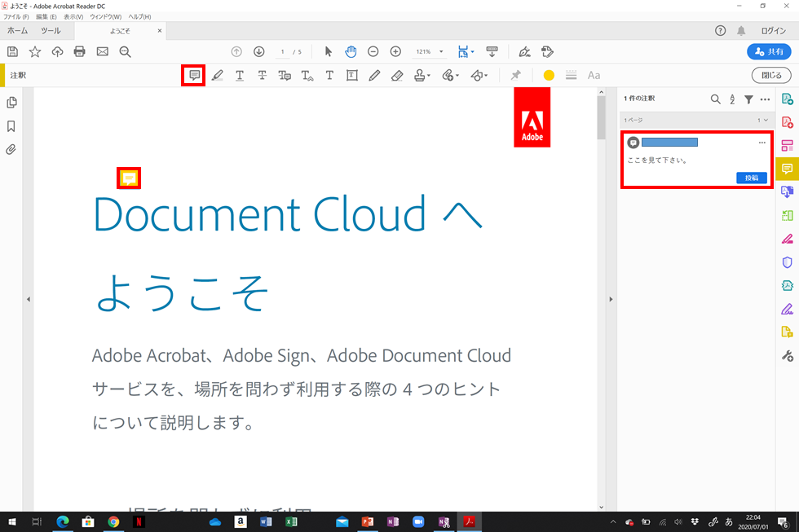Select the insert text at cursor tool
This screenshot has height=532, width=799.
point(307,75)
